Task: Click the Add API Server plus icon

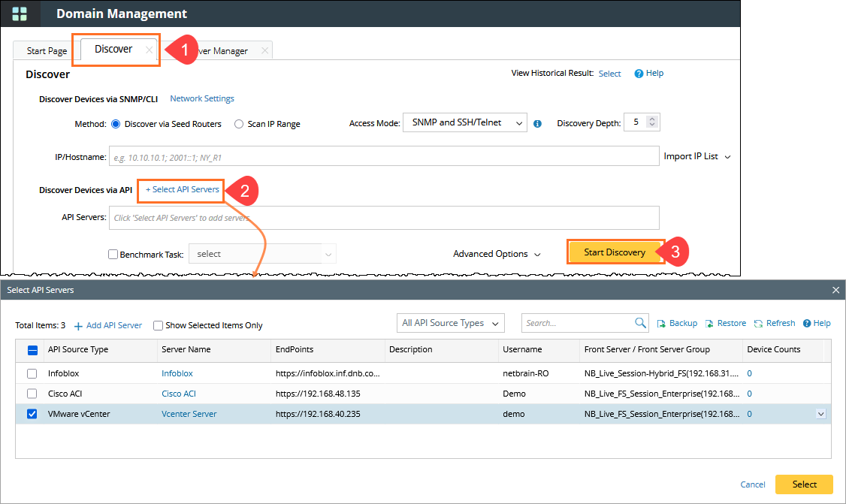Action: point(78,326)
